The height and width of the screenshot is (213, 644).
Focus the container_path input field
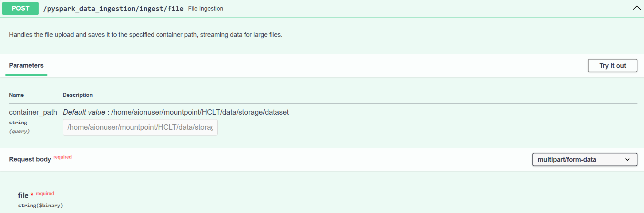coord(140,127)
